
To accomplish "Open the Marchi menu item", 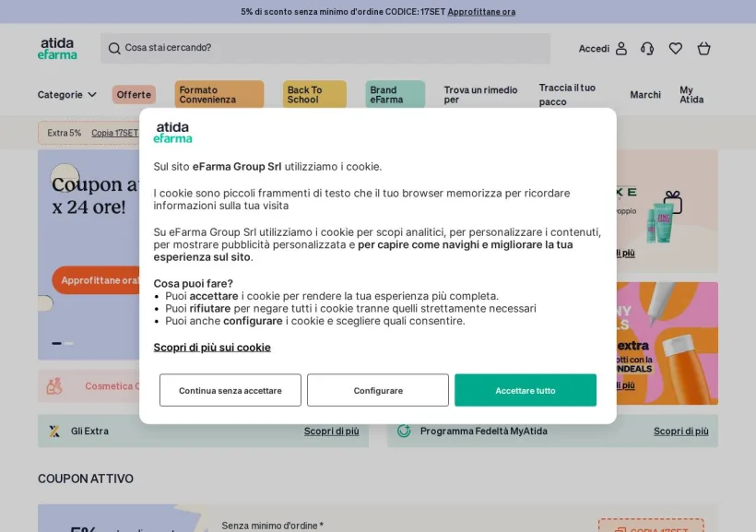I will click(645, 95).
